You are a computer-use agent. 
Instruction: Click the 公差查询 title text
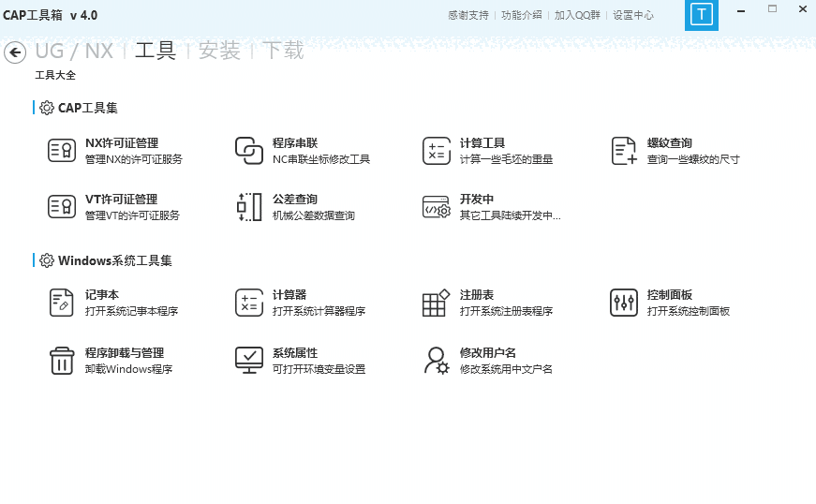(x=295, y=200)
